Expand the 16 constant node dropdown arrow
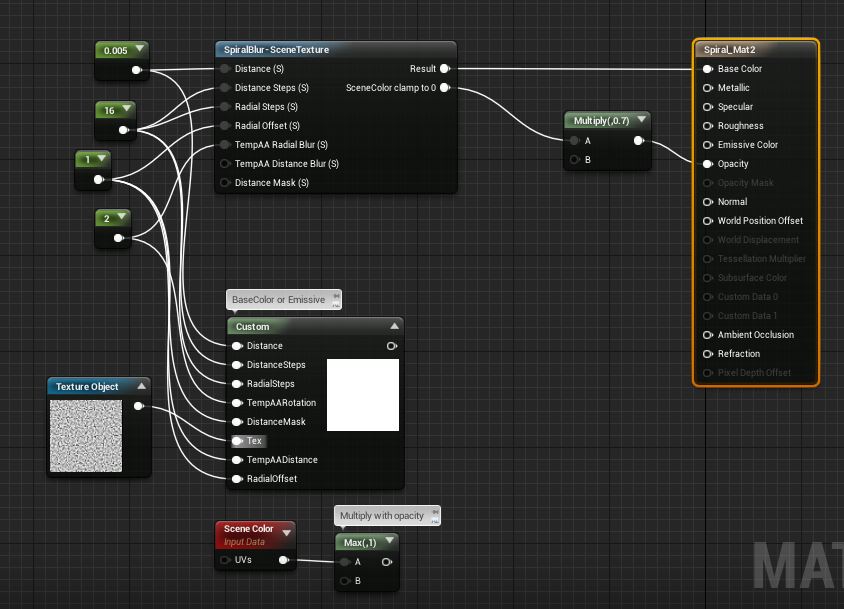The height and width of the screenshot is (609, 844). click(x=127, y=109)
